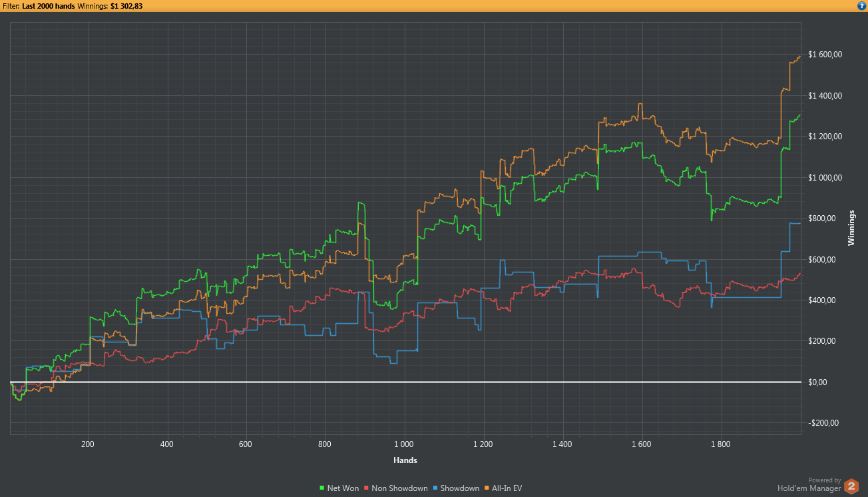The image size is (868, 497).
Task: Toggle the Showdown legend label
Action: (x=460, y=488)
